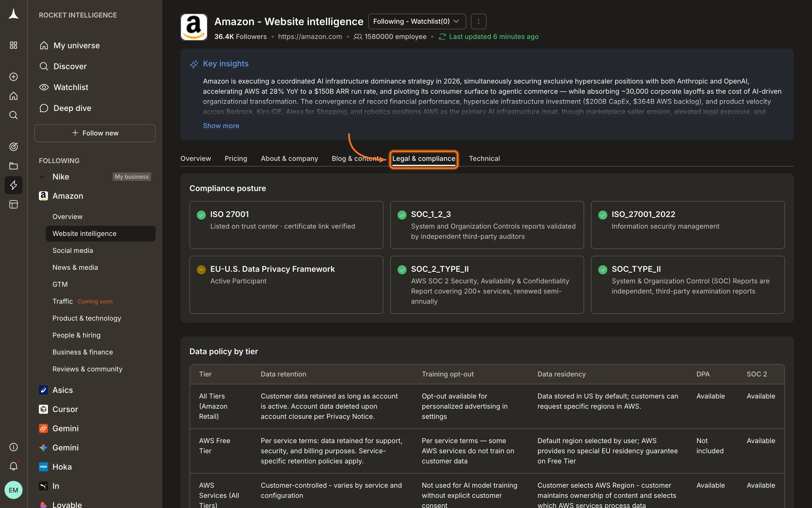Image resolution: width=812 pixels, height=508 pixels.
Task: Select Website intelligence in sidebar
Action: (x=101, y=233)
